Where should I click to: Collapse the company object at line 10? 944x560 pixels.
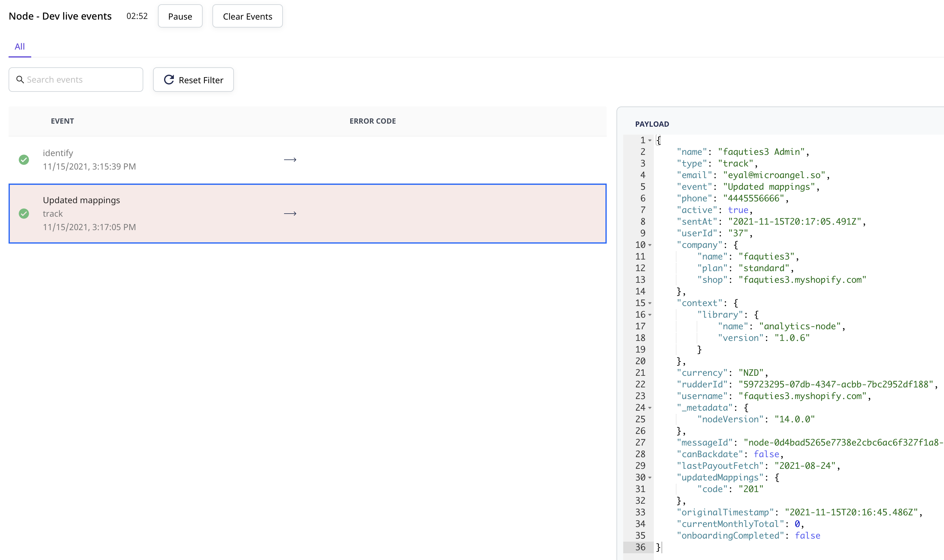[x=650, y=245]
